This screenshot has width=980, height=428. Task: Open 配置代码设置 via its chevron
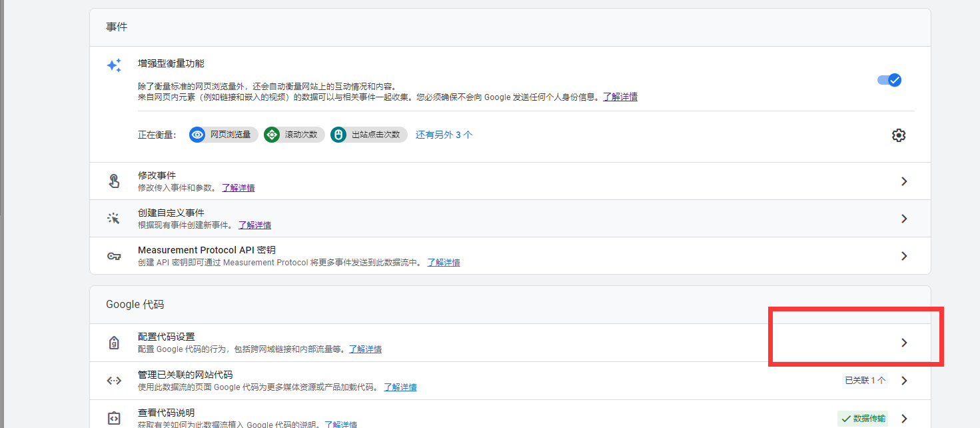(904, 342)
